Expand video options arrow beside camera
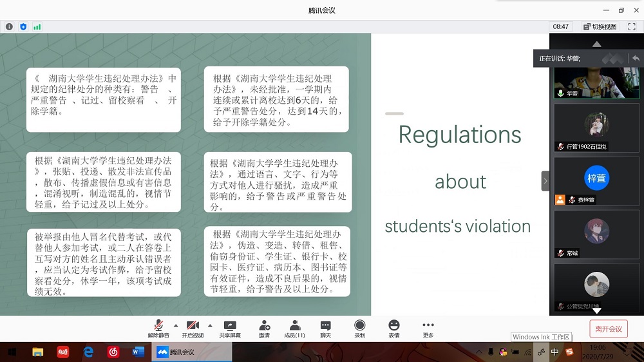The height and width of the screenshot is (362, 644). coord(210,325)
